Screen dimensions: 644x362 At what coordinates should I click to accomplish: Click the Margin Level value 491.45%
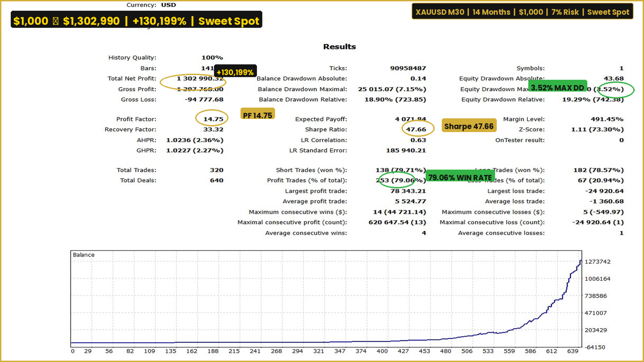607,119
